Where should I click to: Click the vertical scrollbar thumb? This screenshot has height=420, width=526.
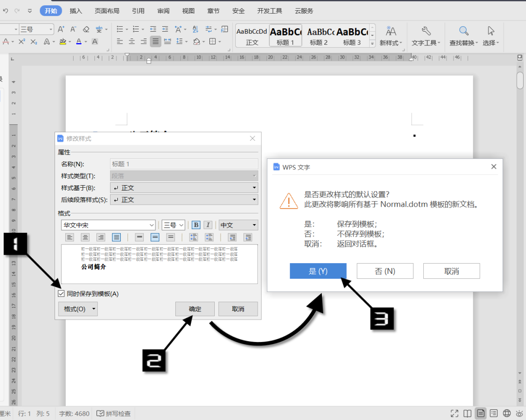click(520, 80)
